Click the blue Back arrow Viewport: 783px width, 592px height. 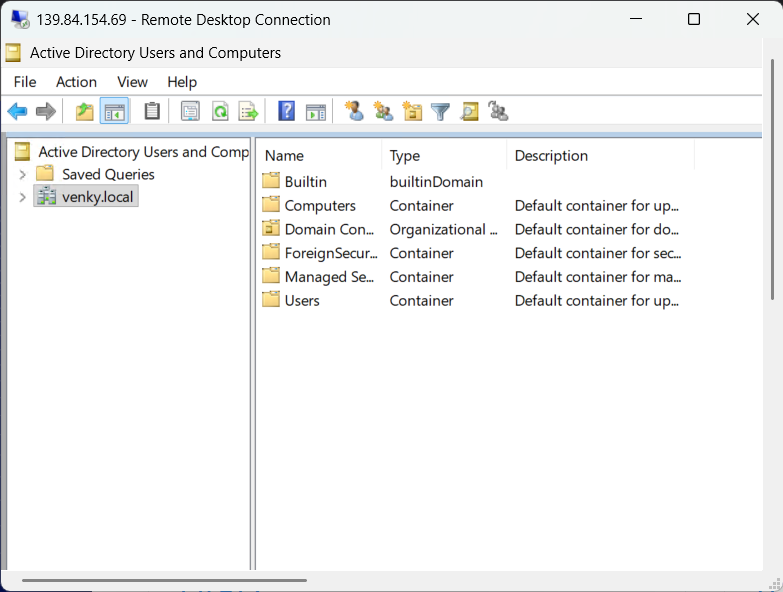[x=17, y=111]
